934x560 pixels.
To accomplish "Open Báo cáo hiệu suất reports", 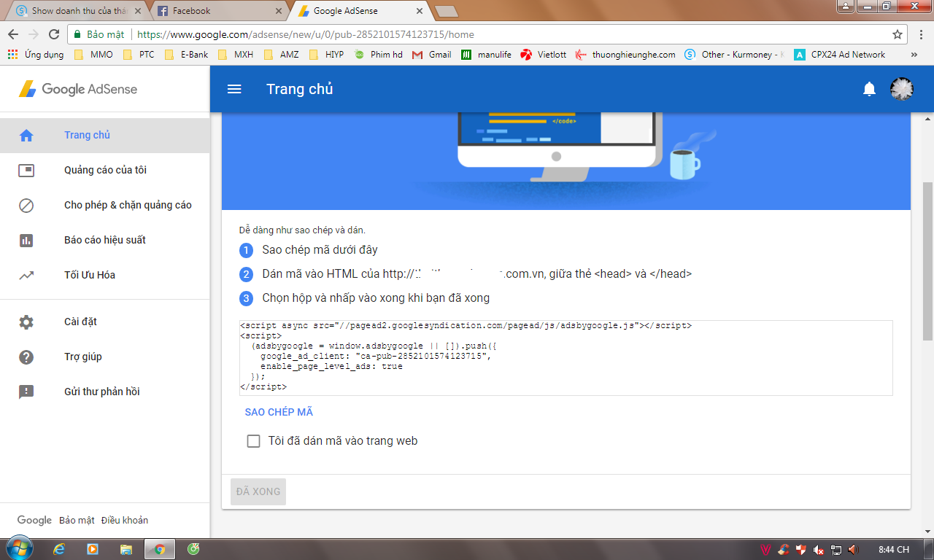I will 105,240.
